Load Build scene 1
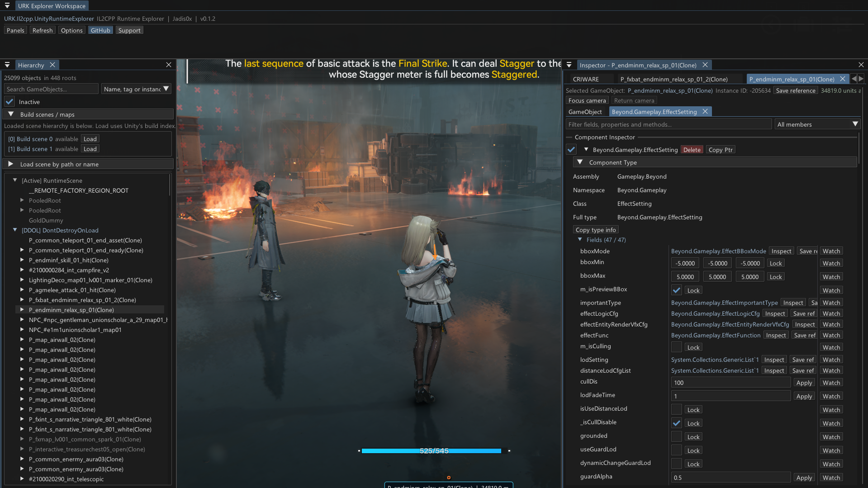Screen dimensions: 868x488 click(x=90, y=149)
